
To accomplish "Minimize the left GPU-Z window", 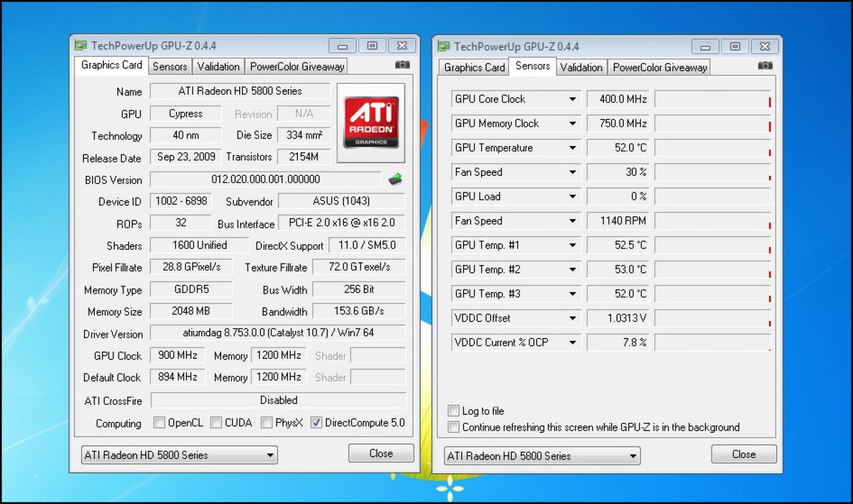I will (x=343, y=46).
